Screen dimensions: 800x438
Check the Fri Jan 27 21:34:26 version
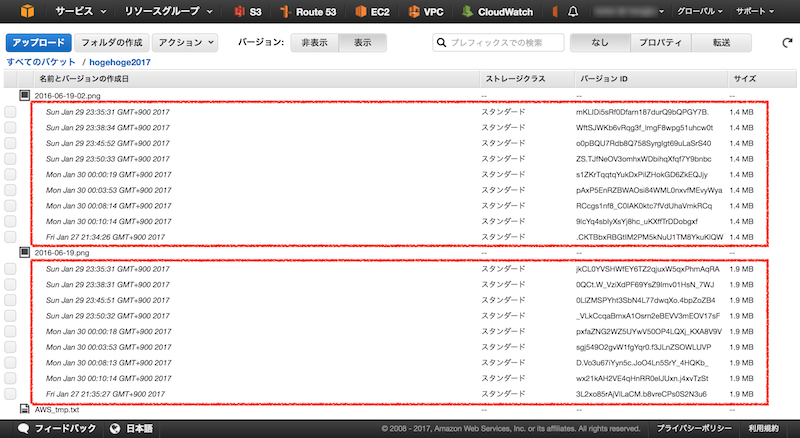click(10, 237)
